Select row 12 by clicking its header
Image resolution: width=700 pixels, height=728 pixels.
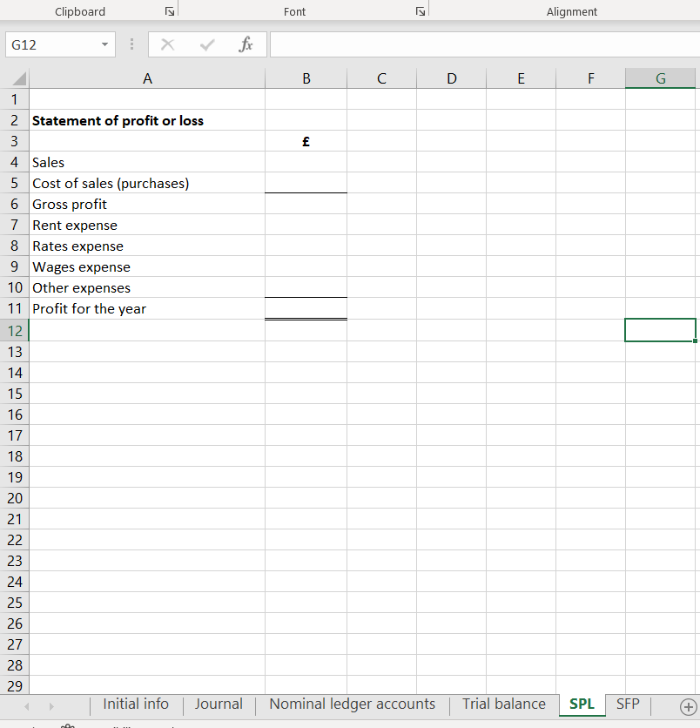click(14, 330)
